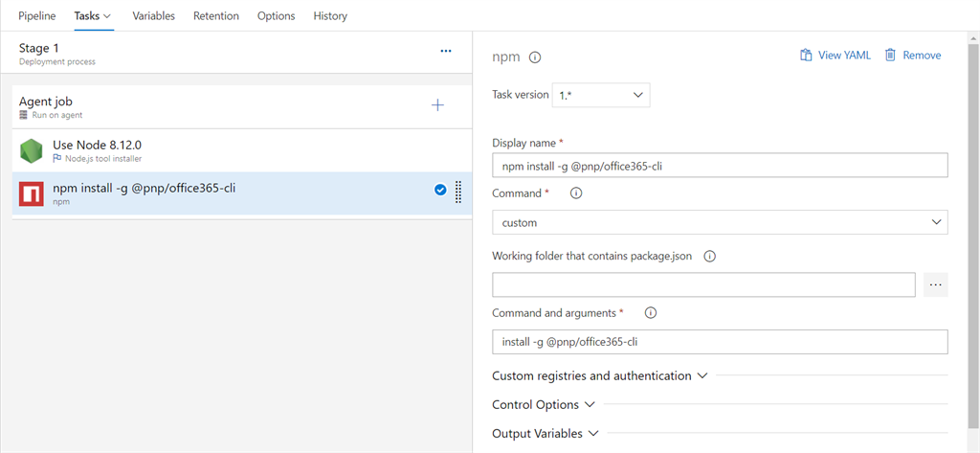
Task: Select npm install -g @pnp/office365-cli task row
Action: pyautogui.click(x=242, y=194)
